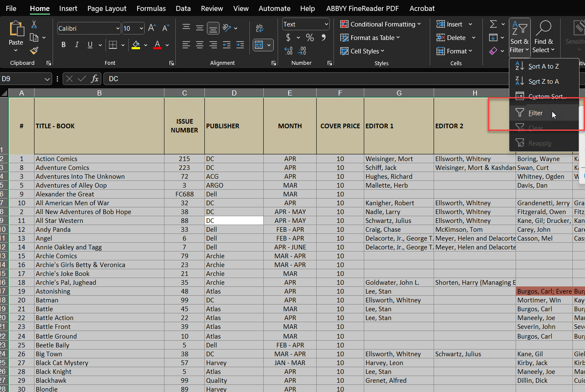Choose Filter from Sort & Filter menu
Screen dimensions: 585x392
pyautogui.click(x=535, y=113)
